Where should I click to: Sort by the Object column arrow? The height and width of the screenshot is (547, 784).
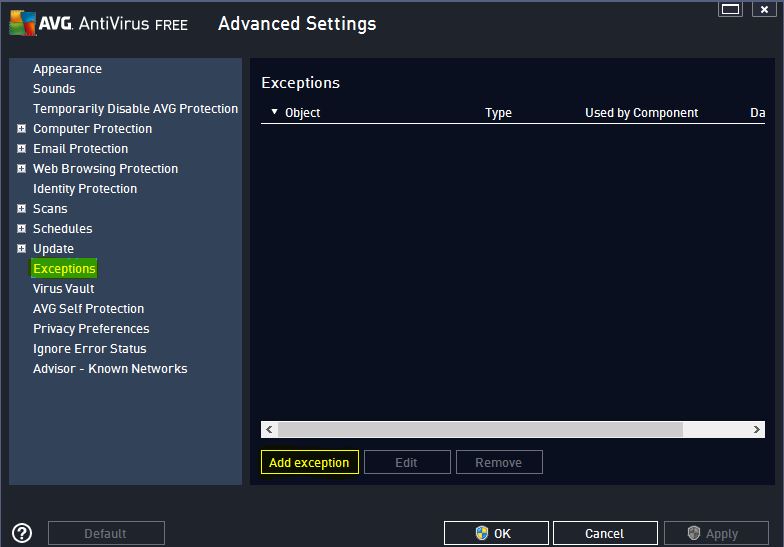(x=274, y=112)
